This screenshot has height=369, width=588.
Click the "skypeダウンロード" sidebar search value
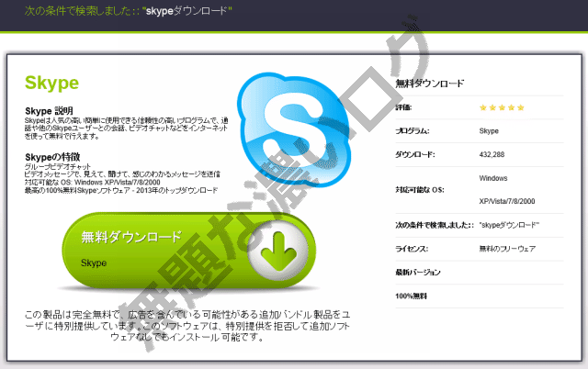point(509,225)
